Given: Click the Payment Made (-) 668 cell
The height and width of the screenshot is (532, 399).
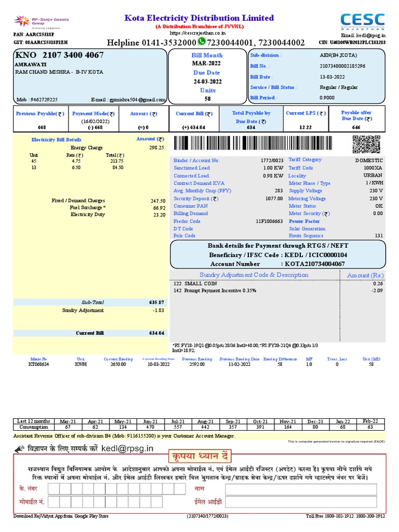Looking at the screenshot, I should click(95, 128).
